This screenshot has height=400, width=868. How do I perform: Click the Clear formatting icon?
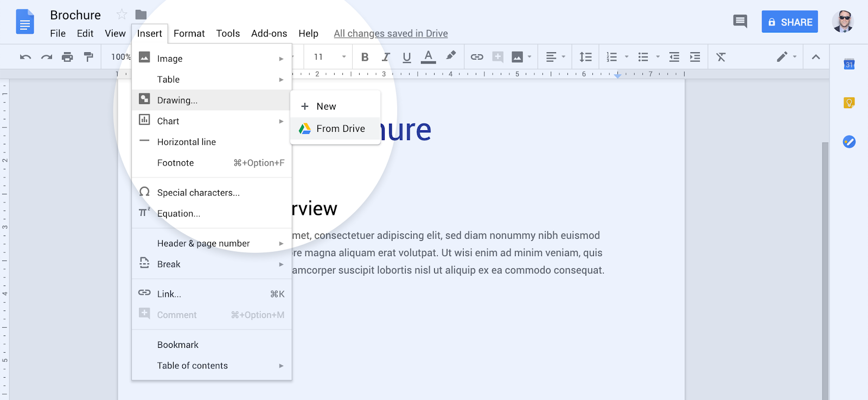(720, 57)
